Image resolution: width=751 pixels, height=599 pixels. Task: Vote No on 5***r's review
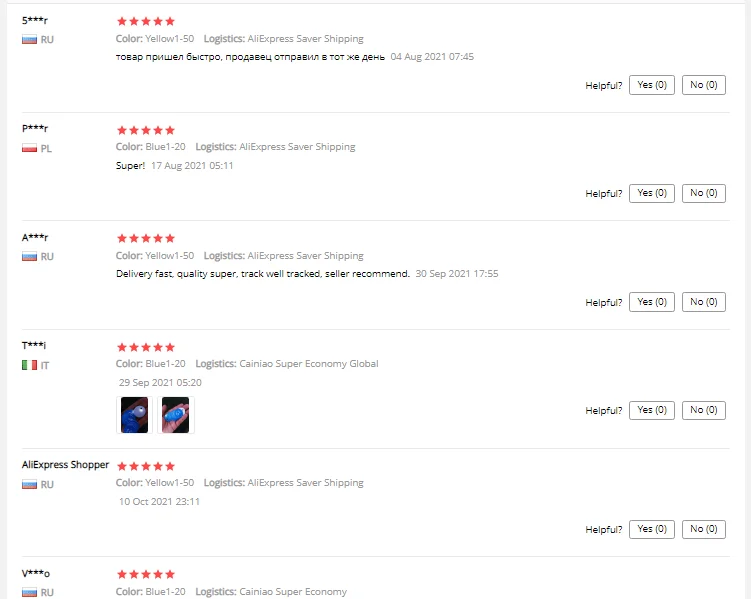(x=704, y=85)
